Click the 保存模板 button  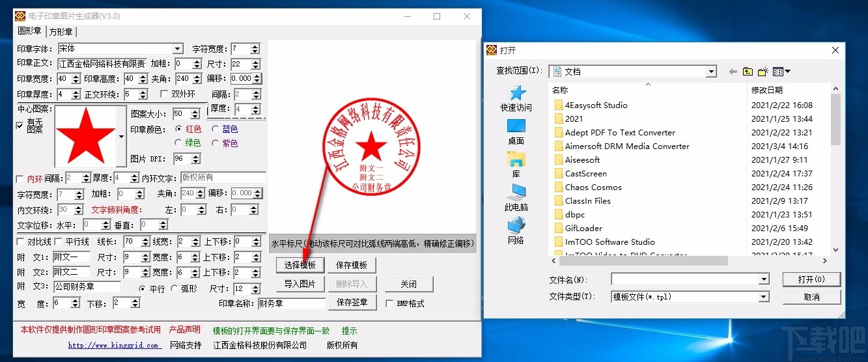(352, 265)
